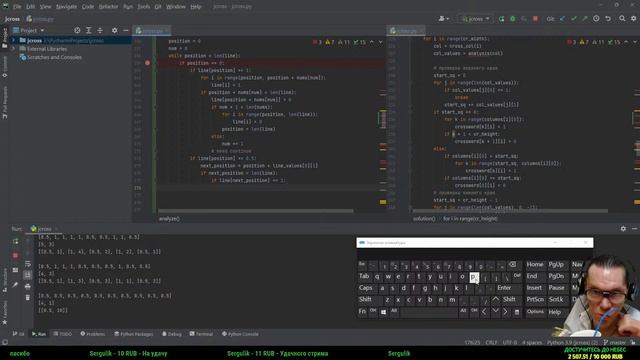640x360 pixels.
Task: Open the Help menu
Action: tap(196, 7)
